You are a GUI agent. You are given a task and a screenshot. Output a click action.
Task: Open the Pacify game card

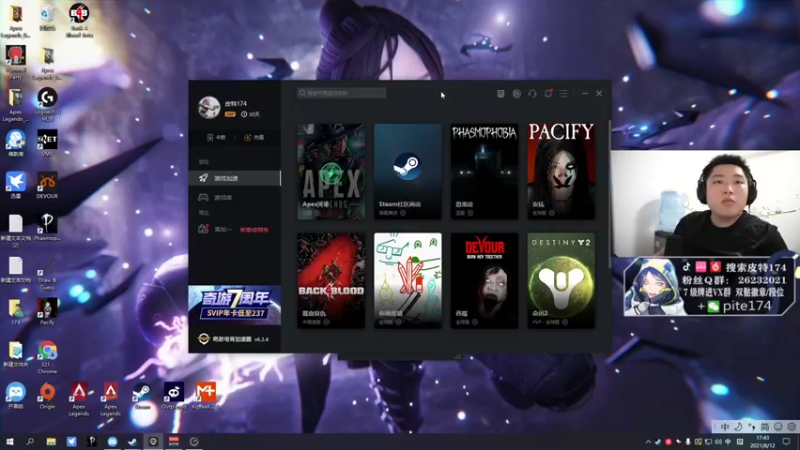pyautogui.click(x=561, y=171)
